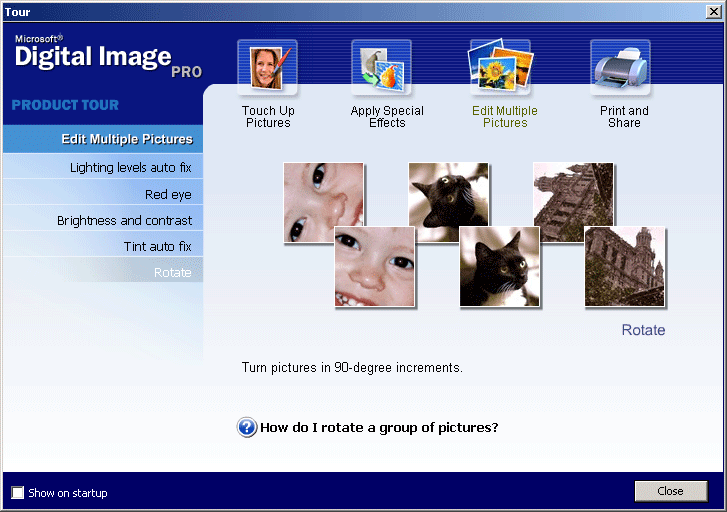The image size is (727, 512).
Task: Select Lighting levels auto fix in sidebar
Action: (x=103, y=167)
